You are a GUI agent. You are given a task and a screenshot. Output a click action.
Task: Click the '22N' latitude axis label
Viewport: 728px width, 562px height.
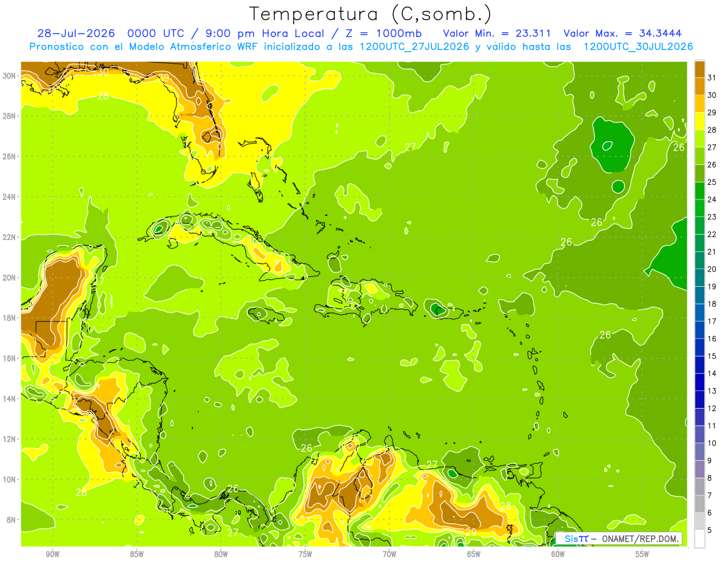point(10,237)
